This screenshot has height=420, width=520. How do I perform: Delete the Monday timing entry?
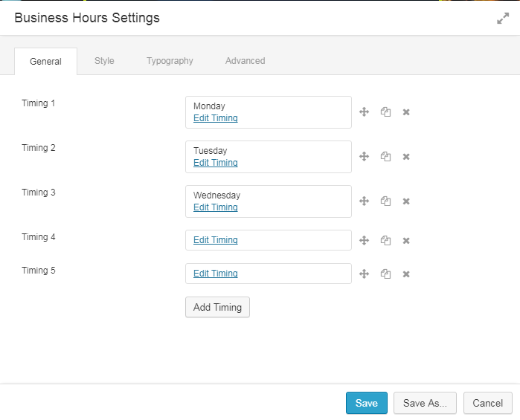tap(406, 112)
